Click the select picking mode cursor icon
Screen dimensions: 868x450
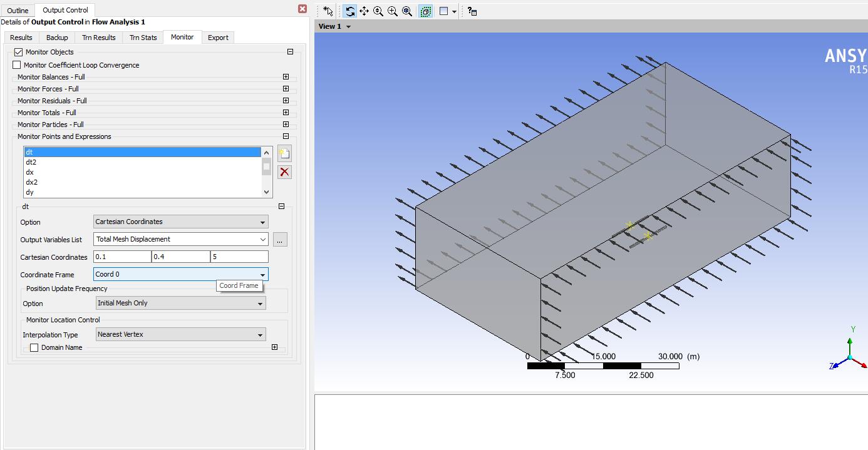click(328, 11)
